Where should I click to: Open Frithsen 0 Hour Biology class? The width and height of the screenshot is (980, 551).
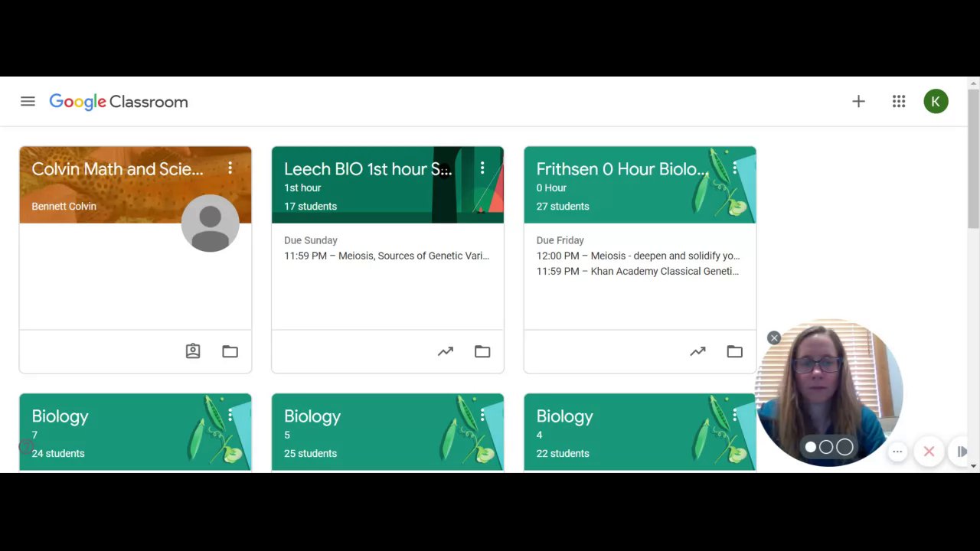pyautogui.click(x=622, y=169)
